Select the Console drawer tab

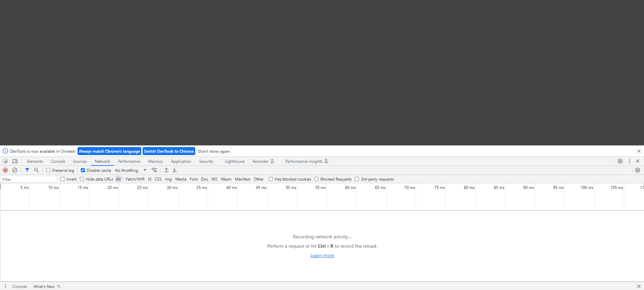[x=20, y=286]
